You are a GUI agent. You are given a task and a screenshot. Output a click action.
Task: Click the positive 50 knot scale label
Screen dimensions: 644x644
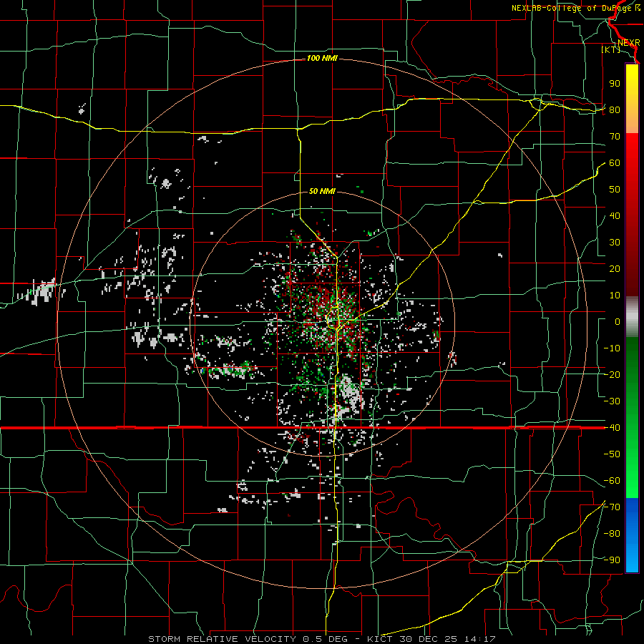[x=615, y=190]
